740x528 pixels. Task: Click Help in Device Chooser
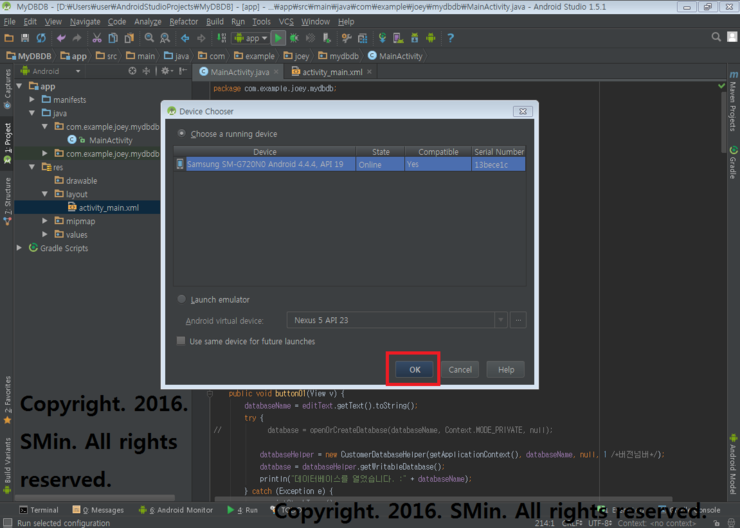506,369
